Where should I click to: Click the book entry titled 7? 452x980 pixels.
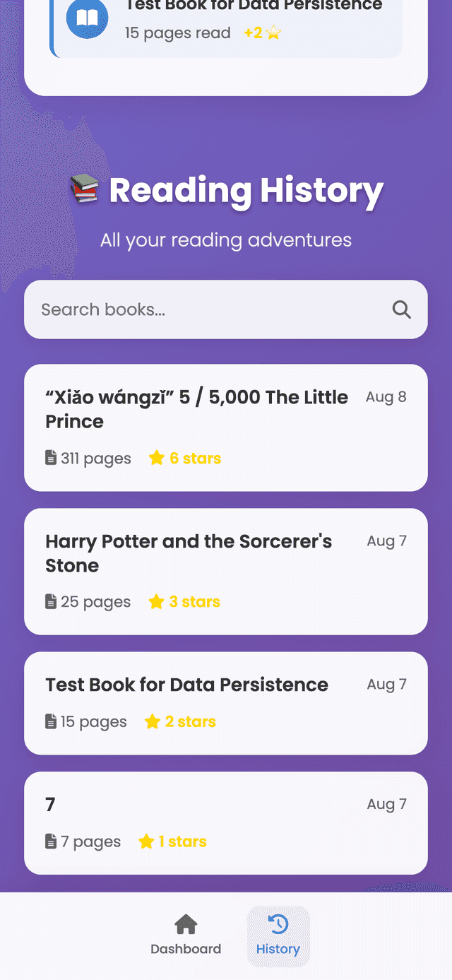coord(226,822)
